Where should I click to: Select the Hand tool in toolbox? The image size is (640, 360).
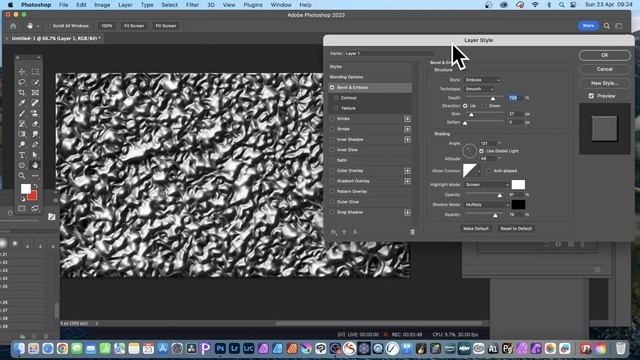(35, 165)
